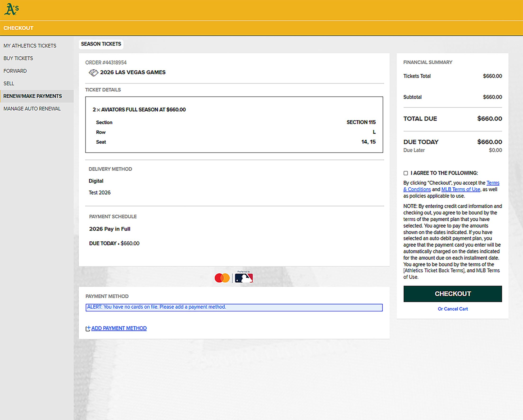Open My Athletics Tickets from the sidebar

(30, 46)
